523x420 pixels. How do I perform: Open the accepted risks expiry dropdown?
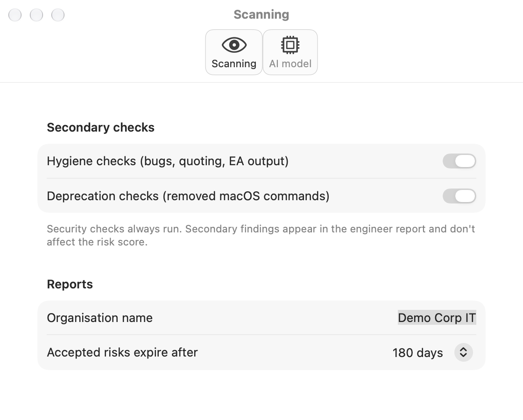point(463,352)
